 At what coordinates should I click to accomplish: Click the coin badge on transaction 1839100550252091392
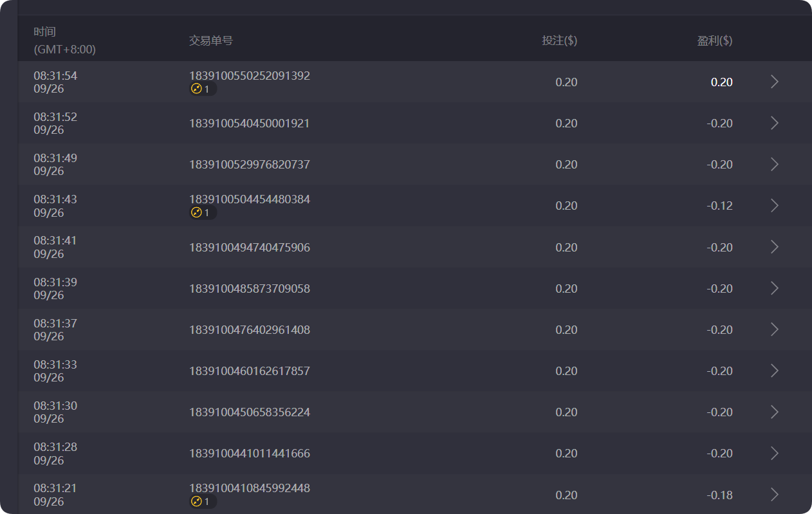[x=203, y=89]
